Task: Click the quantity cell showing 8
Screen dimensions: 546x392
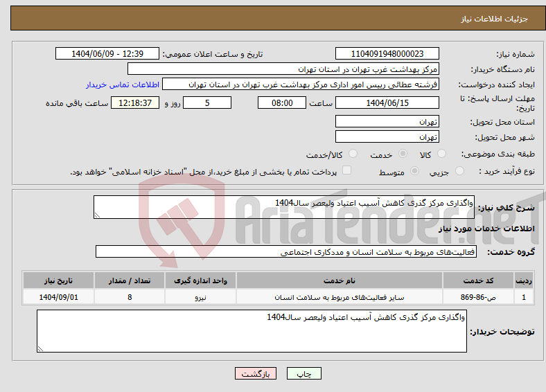Action: point(129,297)
